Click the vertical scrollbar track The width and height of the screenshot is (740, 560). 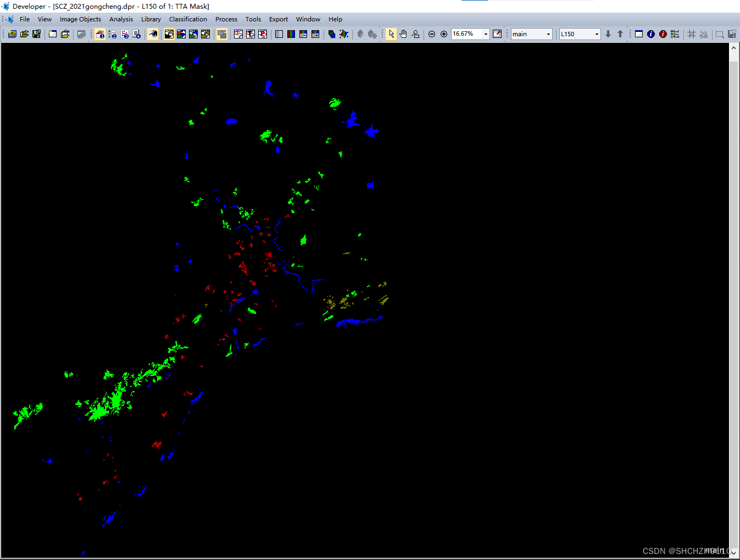(x=734, y=299)
